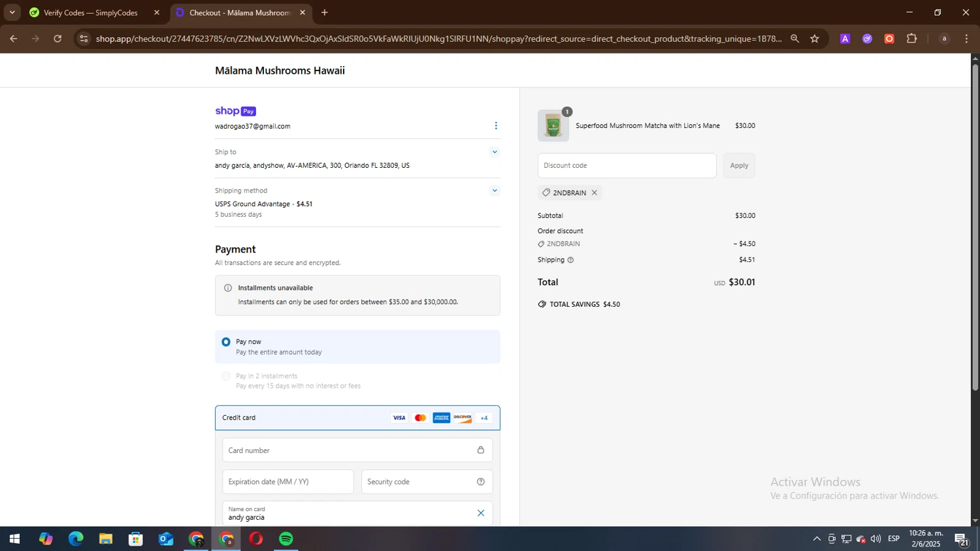The image size is (980, 551).
Task: Click the Shop Pay logo
Action: 235,111
